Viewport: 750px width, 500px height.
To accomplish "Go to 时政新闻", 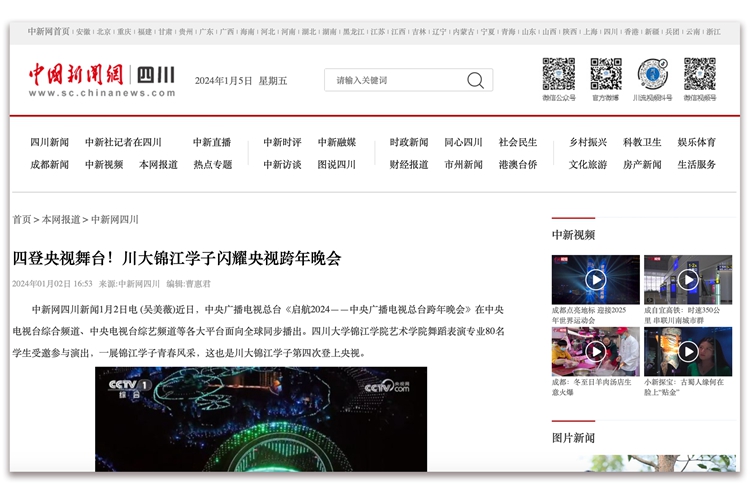I will pos(409,142).
